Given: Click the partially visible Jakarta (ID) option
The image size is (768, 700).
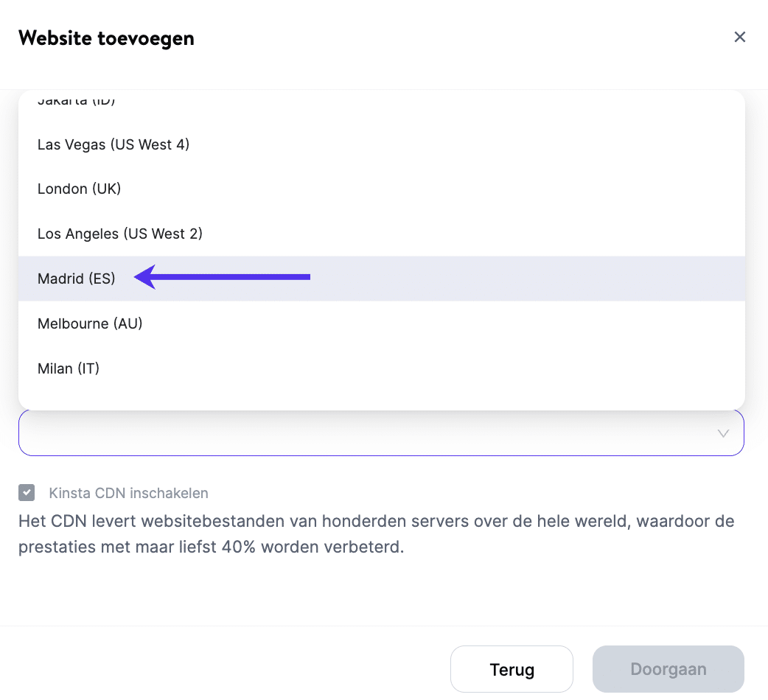Looking at the screenshot, I should [x=77, y=101].
